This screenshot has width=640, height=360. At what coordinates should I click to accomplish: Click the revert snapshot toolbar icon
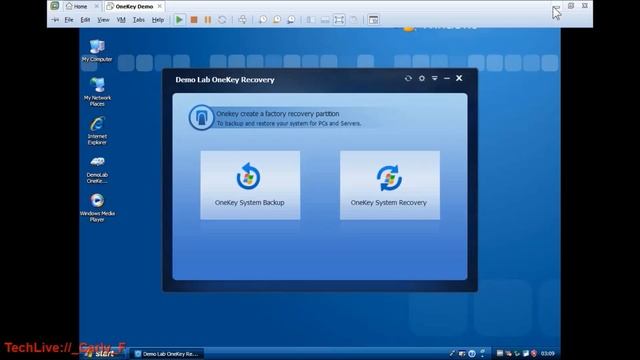277,20
